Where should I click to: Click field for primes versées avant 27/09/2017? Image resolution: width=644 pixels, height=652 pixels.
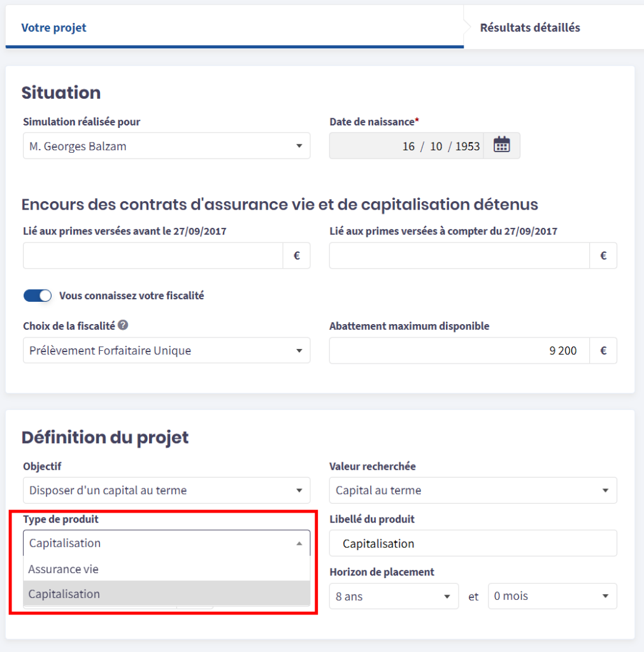(153, 256)
